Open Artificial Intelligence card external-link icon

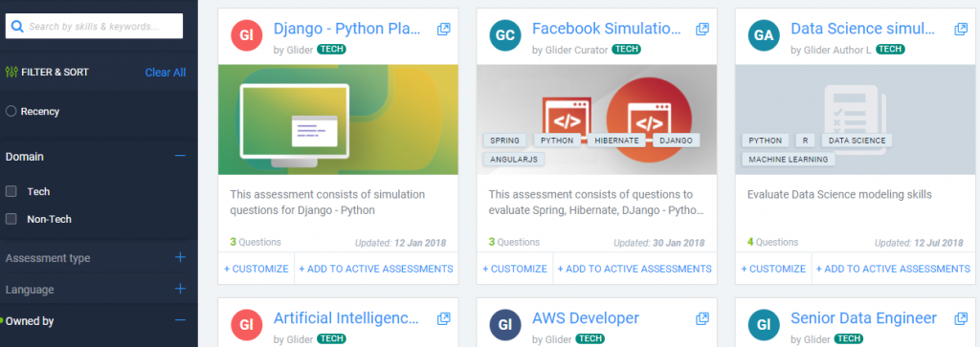[x=444, y=319]
